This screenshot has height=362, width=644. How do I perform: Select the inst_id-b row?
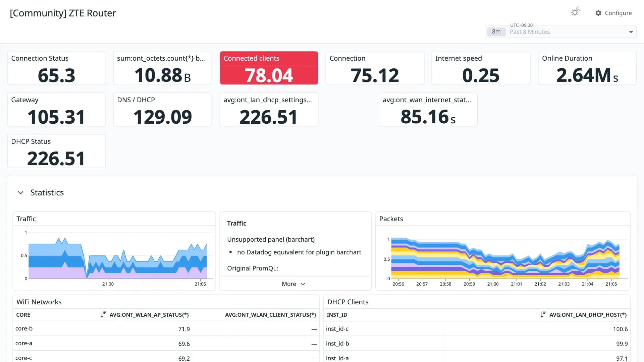coord(477,344)
